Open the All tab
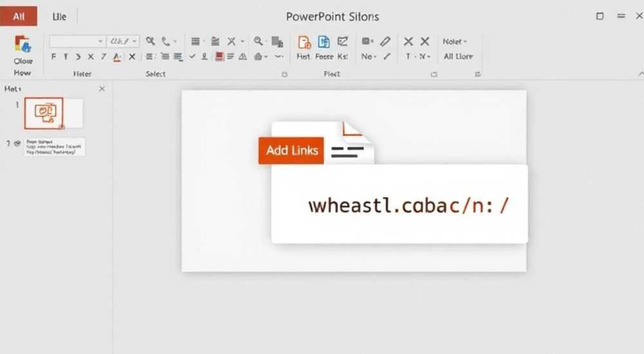 [x=19, y=17]
